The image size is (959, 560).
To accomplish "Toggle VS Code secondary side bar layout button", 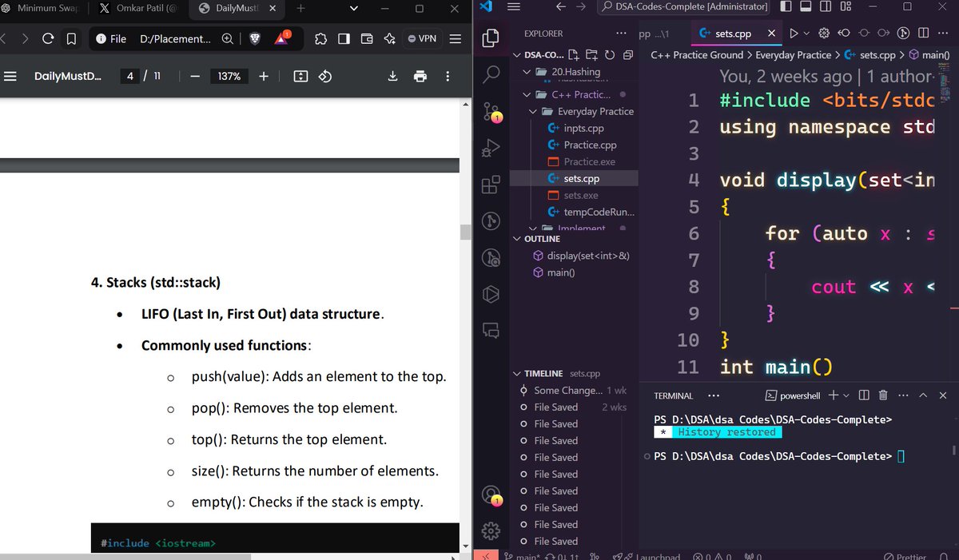I will pos(826,6).
